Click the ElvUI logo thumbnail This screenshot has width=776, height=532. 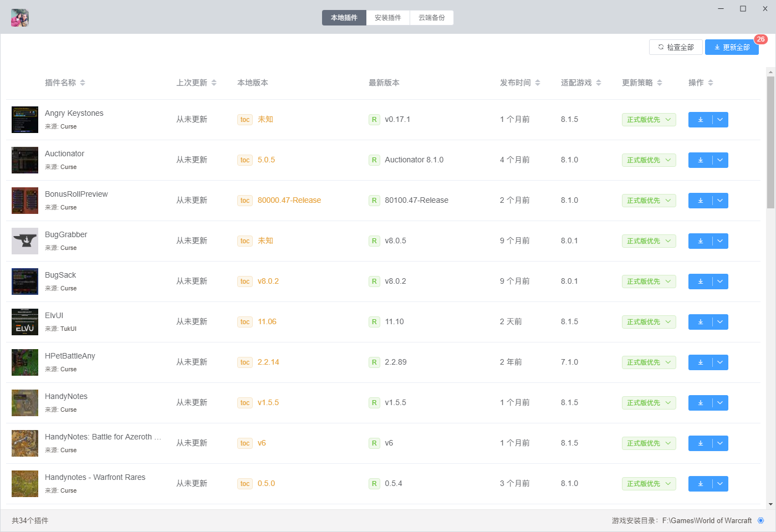(25, 322)
